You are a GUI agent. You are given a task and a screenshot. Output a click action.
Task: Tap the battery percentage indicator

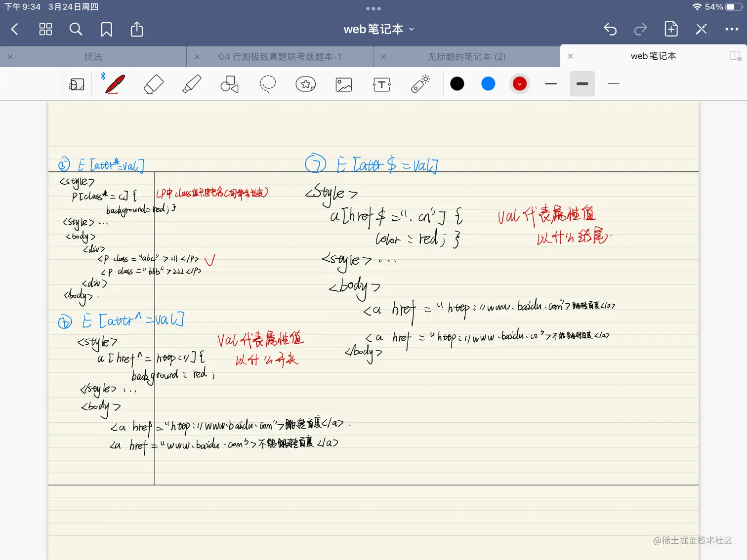[714, 7]
